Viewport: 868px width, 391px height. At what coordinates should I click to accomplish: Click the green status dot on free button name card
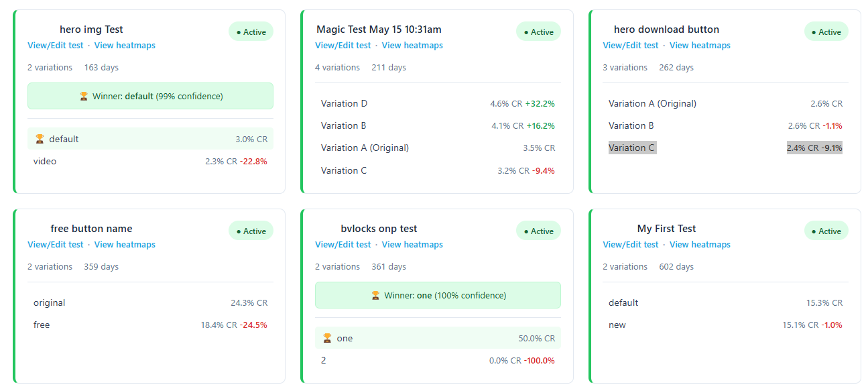coord(239,230)
